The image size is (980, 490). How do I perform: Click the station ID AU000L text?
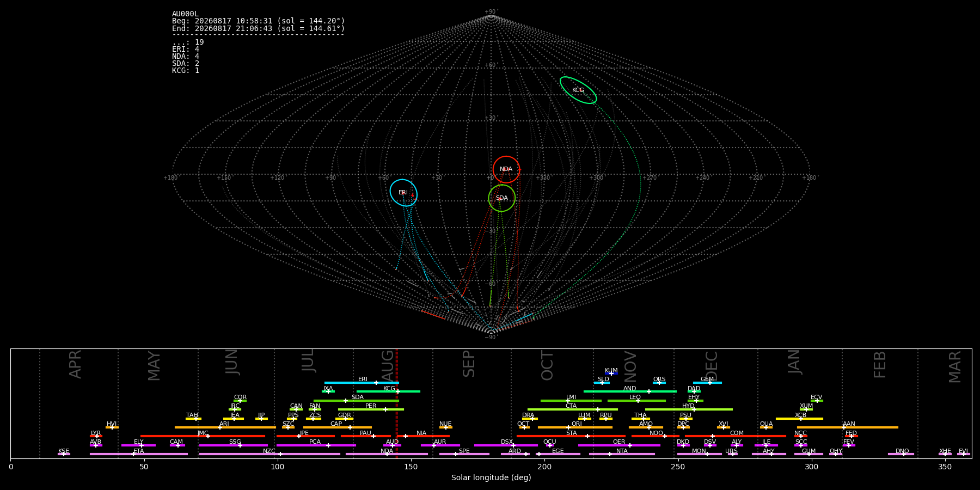tap(185, 14)
